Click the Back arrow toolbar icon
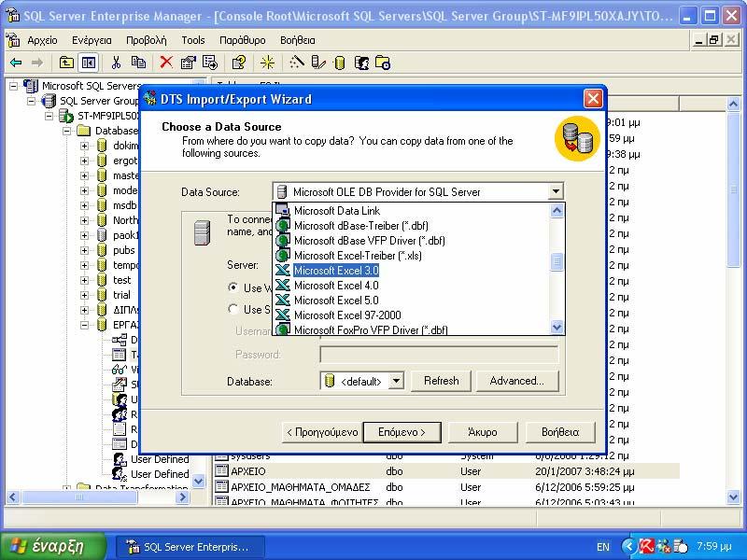Screen dimensions: 747x560 click(x=16, y=63)
